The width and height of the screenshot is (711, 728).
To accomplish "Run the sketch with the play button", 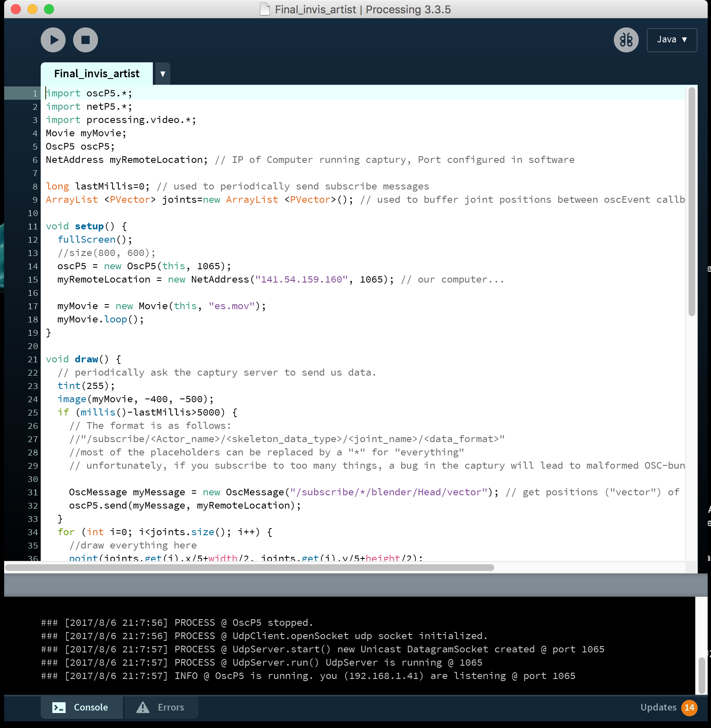I will 53,40.
